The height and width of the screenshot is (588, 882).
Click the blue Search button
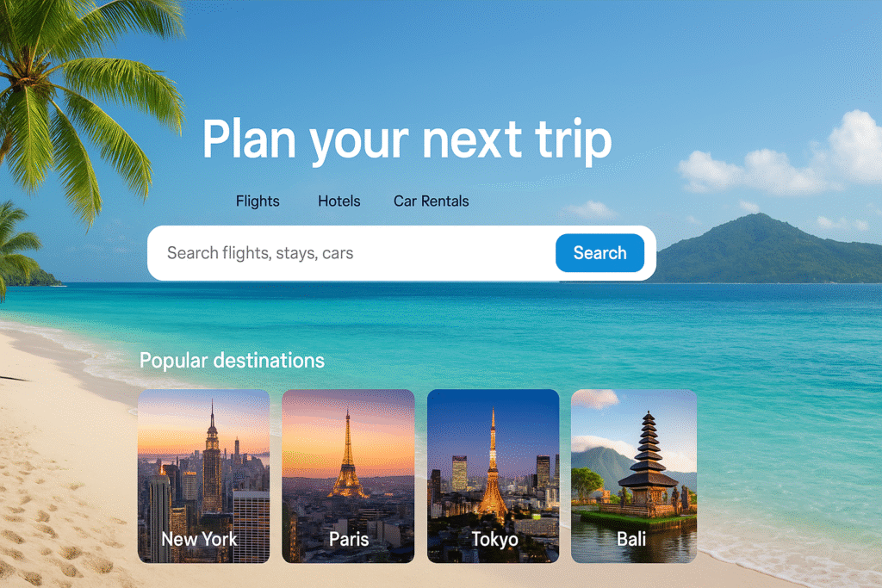[599, 253]
